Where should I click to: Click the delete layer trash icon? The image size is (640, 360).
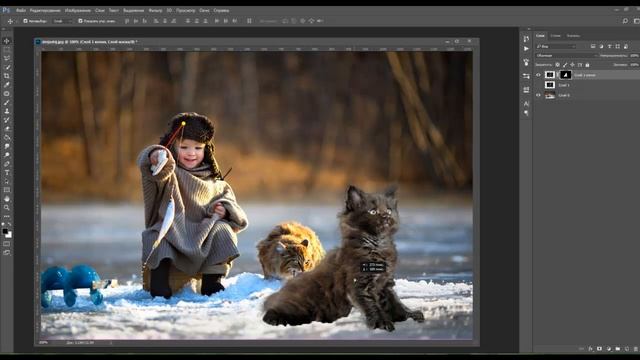[x=636, y=349]
